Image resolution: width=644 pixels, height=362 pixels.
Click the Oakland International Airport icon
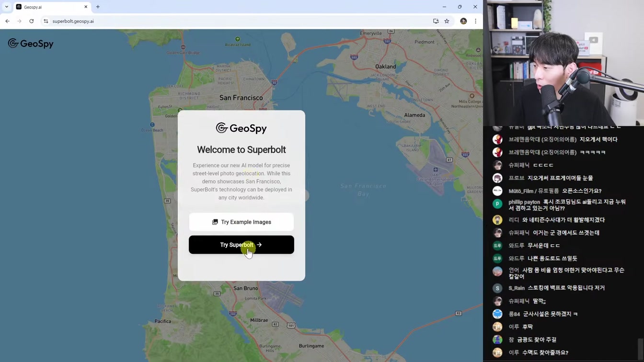[436, 170]
